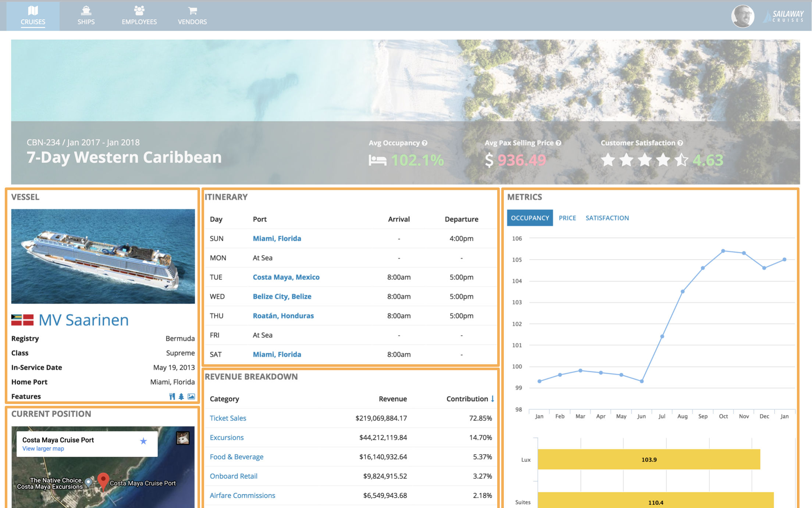Open MV Saarinen ship photo
Image resolution: width=812 pixels, height=508 pixels.
point(103,256)
